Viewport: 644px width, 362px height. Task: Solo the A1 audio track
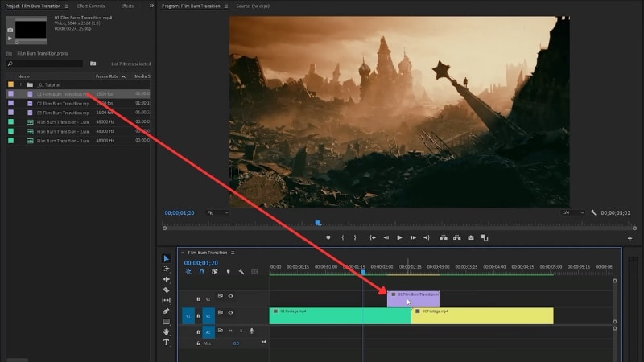tap(241, 331)
